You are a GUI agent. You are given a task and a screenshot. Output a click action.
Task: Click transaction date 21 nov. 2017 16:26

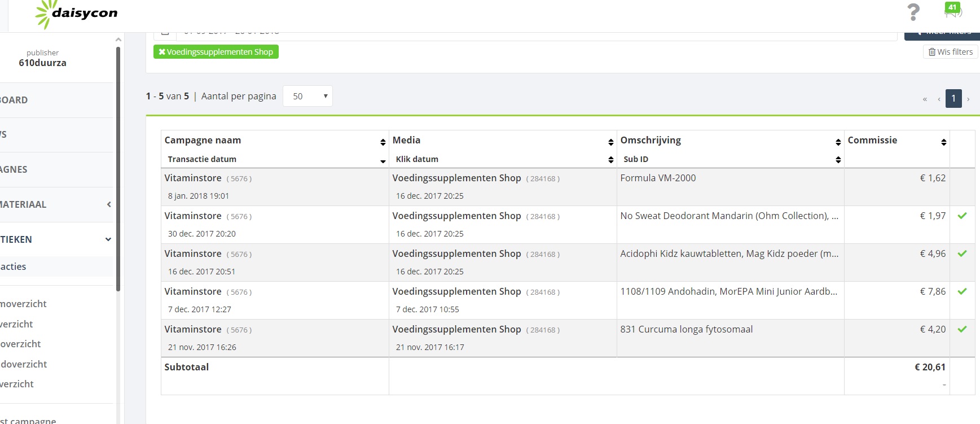pyautogui.click(x=202, y=347)
